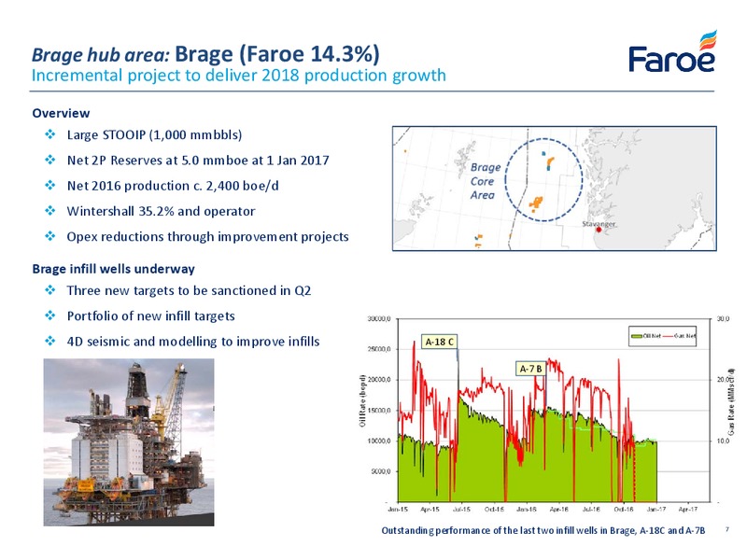Image resolution: width=747 pixels, height=560 pixels.
Task: Click the red Stavanger marker on the map
Action: (x=599, y=230)
